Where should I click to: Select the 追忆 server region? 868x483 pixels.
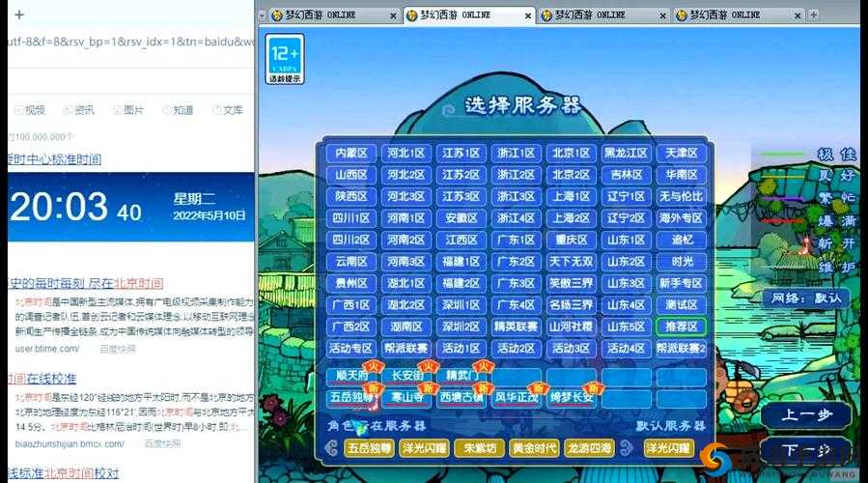[681, 240]
